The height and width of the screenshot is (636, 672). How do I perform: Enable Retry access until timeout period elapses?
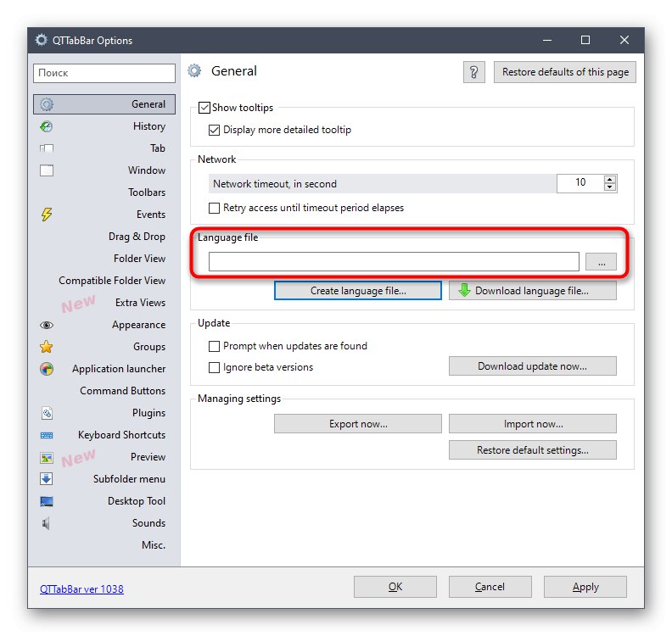point(214,208)
